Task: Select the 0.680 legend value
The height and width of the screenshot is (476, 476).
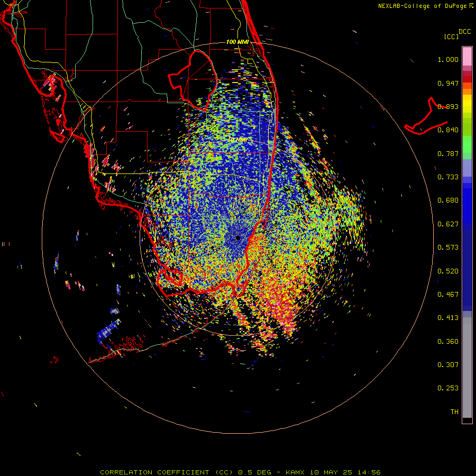Action: pos(448,200)
